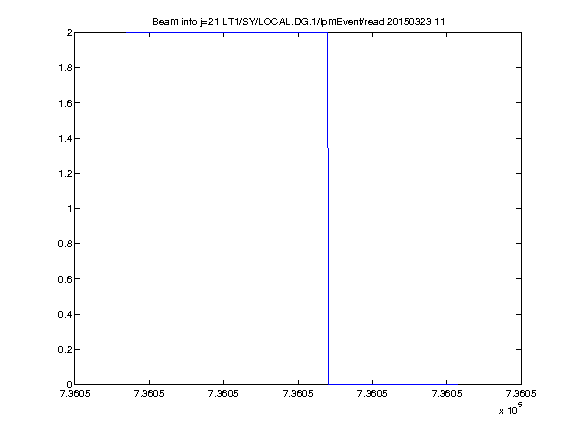Click the x10^5 axis exponent label

[511, 409]
